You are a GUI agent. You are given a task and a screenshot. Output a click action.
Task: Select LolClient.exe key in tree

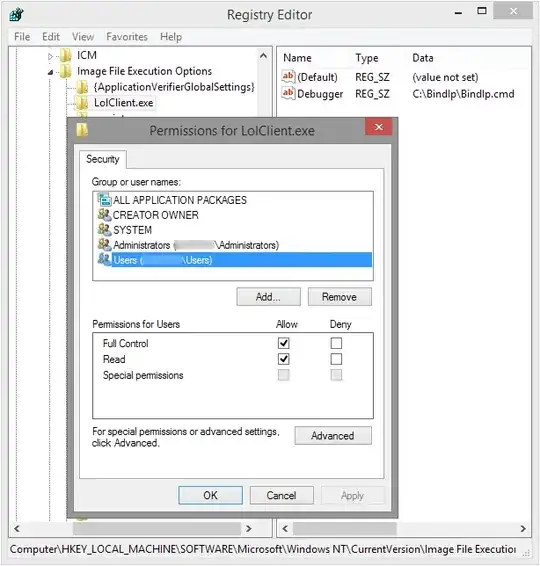(124, 103)
